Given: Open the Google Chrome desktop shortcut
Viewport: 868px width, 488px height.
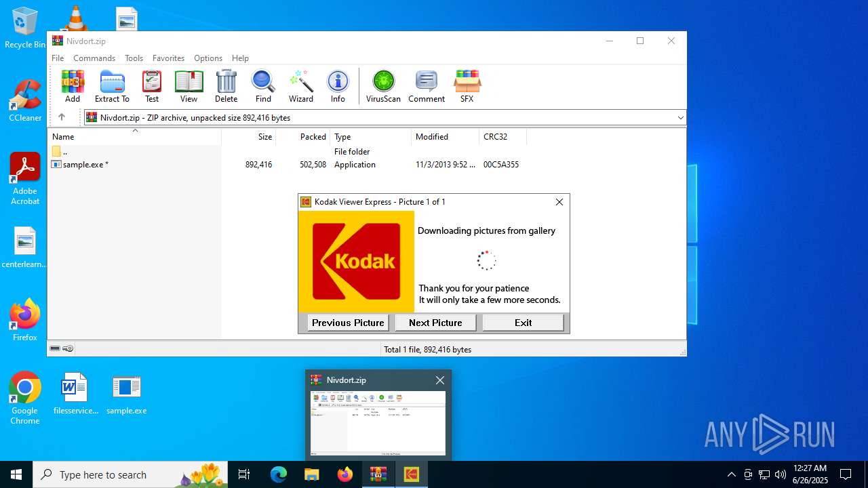Looking at the screenshot, I should (x=25, y=398).
